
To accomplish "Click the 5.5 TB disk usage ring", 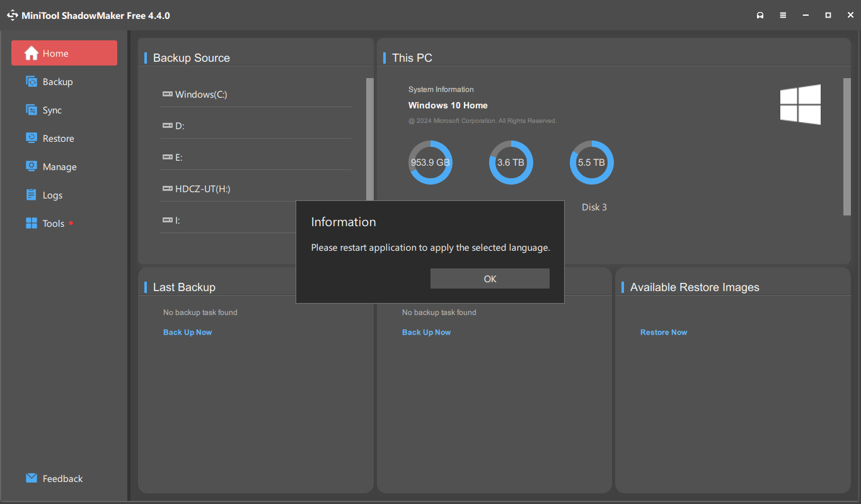I will click(x=592, y=163).
